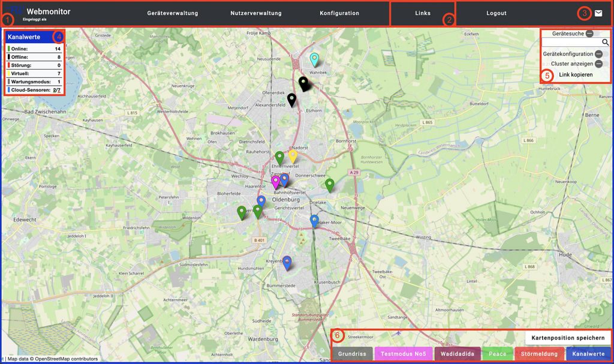The width and height of the screenshot is (614, 364).
Task: Open the Links menu item
Action: click(423, 13)
